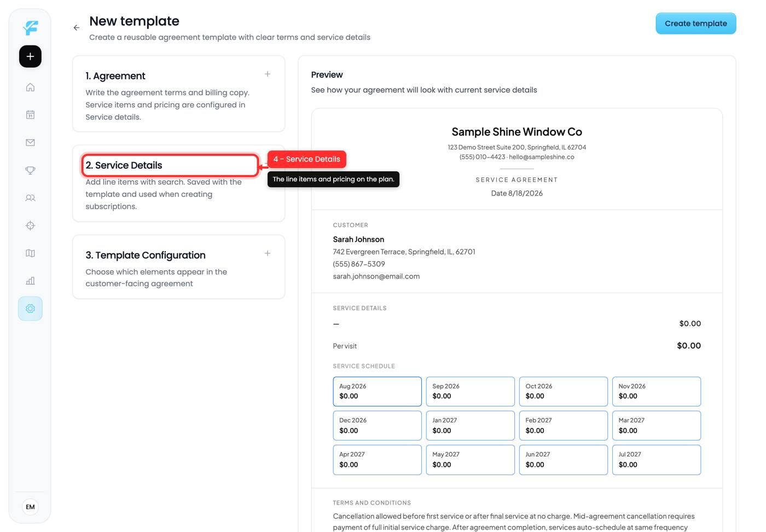This screenshot has width=766, height=532.
Task: Select the Jan 2027 schedule tile
Action: click(x=470, y=426)
